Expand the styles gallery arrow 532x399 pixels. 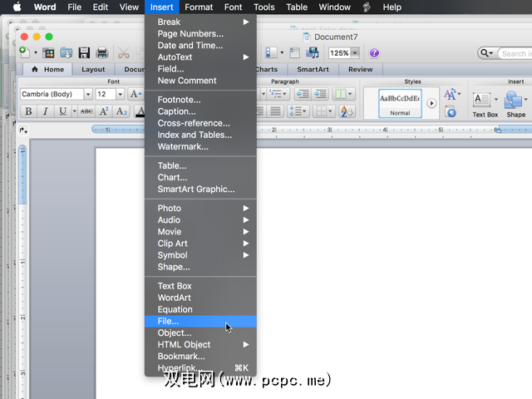pyautogui.click(x=431, y=103)
